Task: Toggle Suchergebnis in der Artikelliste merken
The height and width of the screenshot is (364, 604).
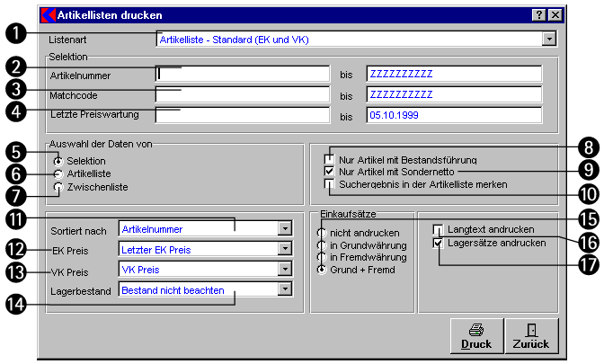Action: click(330, 183)
